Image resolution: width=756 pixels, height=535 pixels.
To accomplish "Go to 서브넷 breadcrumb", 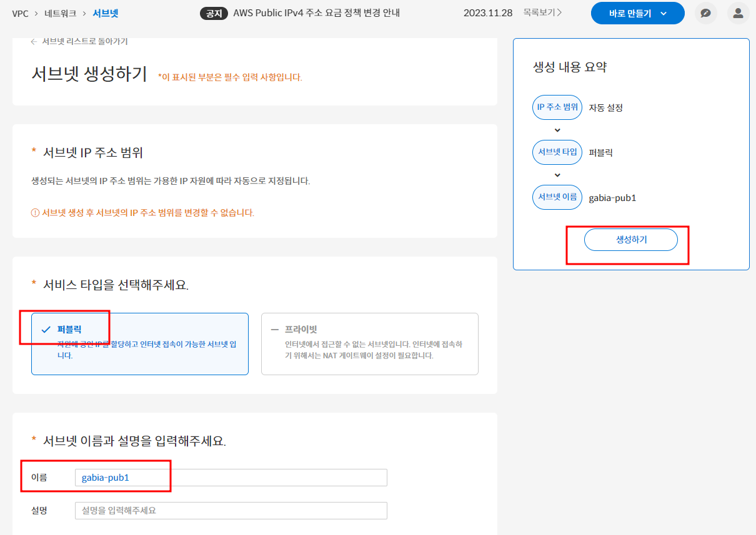I will [x=106, y=13].
